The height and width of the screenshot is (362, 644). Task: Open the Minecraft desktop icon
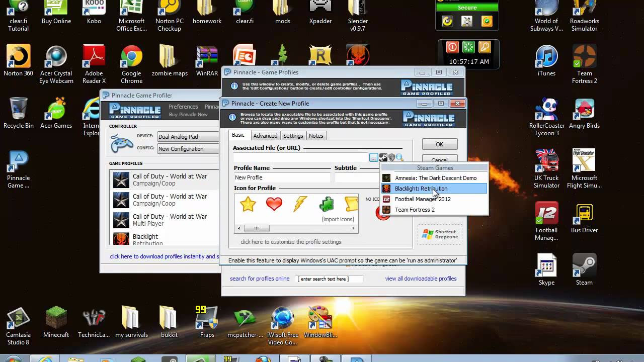point(56,322)
